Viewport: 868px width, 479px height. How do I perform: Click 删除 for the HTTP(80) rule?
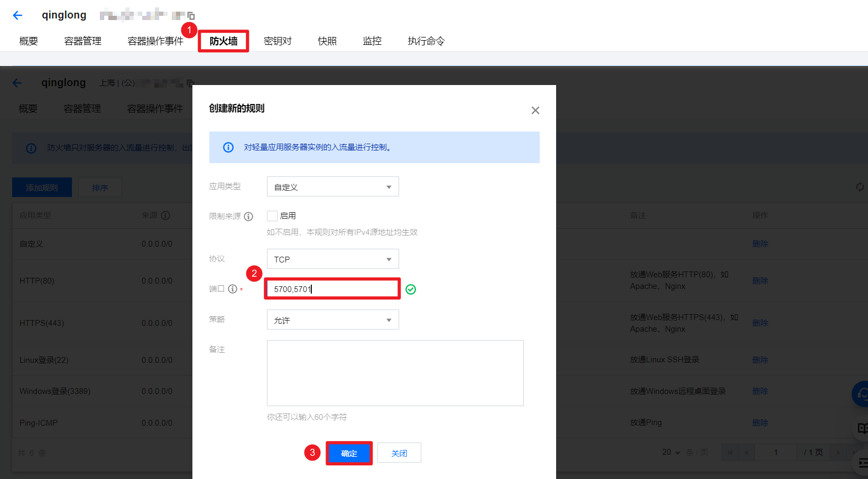click(760, 281)
